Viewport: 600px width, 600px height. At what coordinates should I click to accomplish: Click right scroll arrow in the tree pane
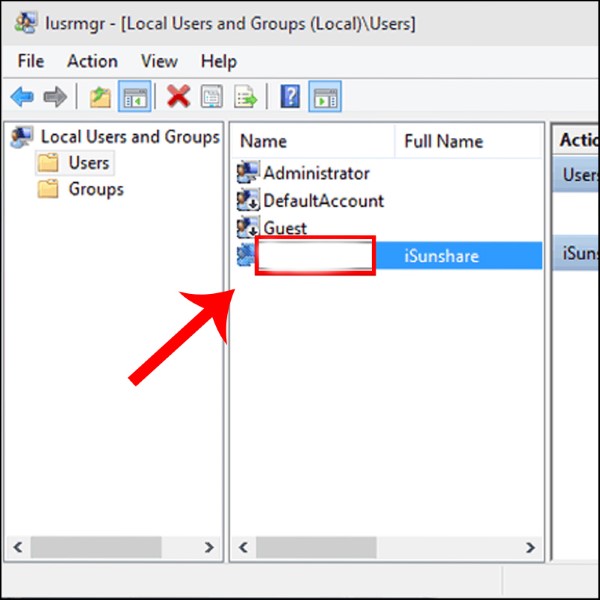tap(209, 547)
